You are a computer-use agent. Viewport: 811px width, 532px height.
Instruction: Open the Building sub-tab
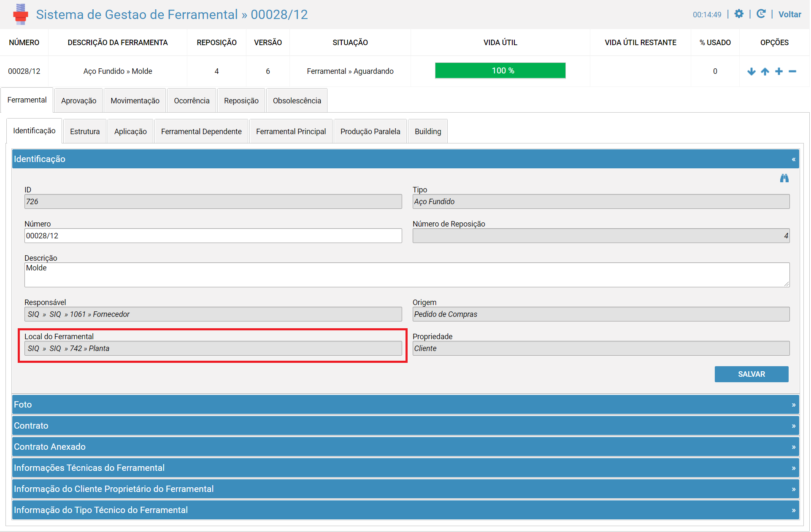tap(428, 131)
